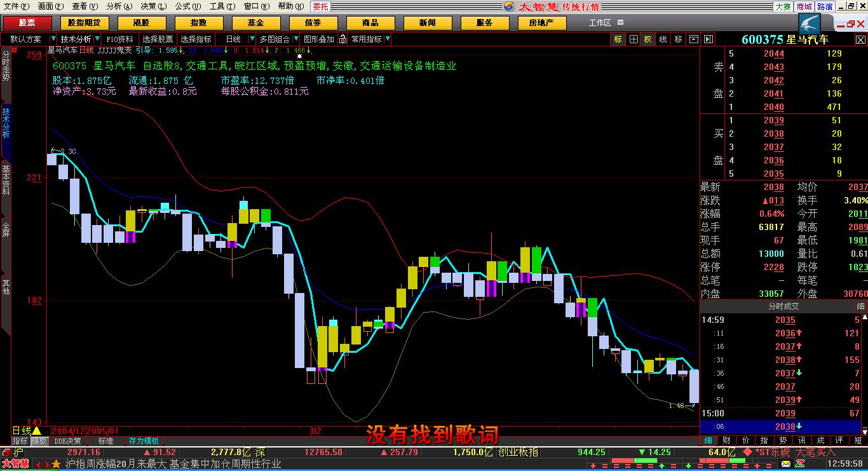This screenshot has height=471, width=868.
Task: Expand the 多图组合 dropdown arrow
Action: click(295, 39)
